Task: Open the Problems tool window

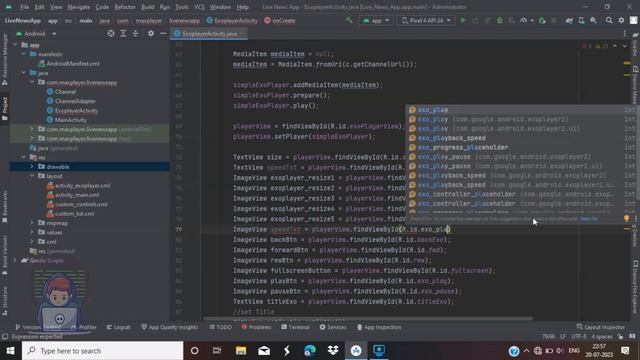Action: 256,327
